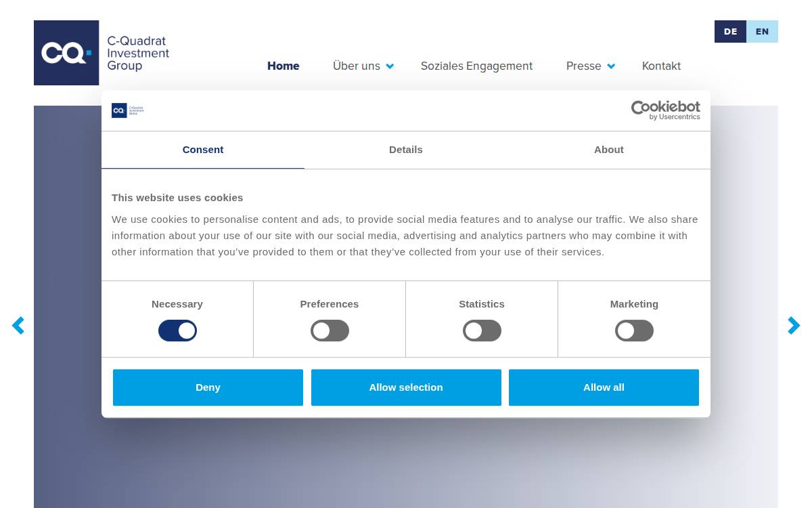Image resolution: width=812 pixels, height=508 pixels.
Task: Click the Allow selection button
Action: click(x=406, y=387)
